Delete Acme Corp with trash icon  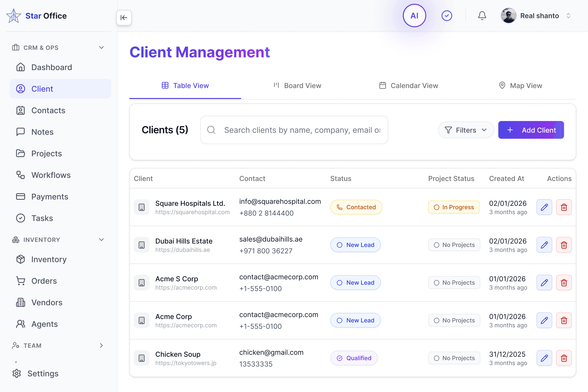[564, 320]
